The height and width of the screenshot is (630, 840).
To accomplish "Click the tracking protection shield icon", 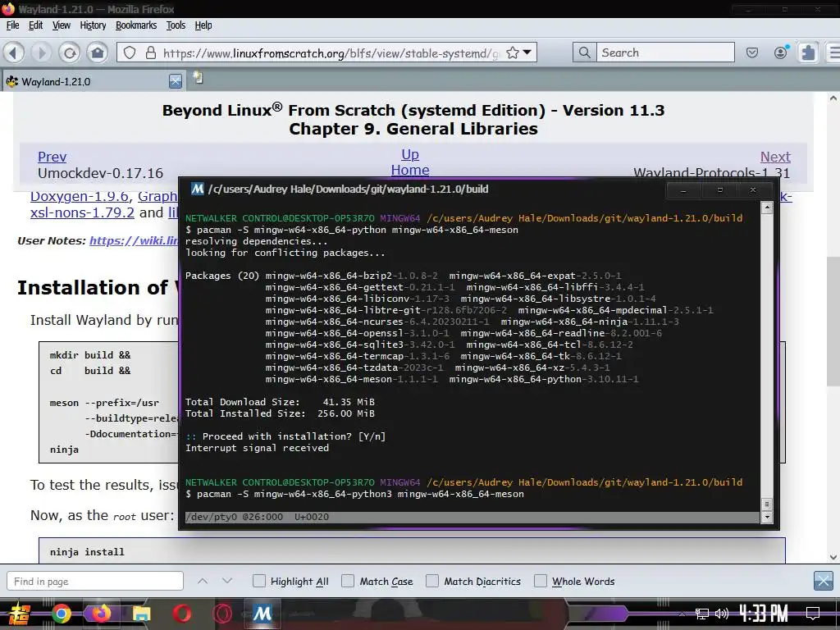I will [x=130, y=52].
